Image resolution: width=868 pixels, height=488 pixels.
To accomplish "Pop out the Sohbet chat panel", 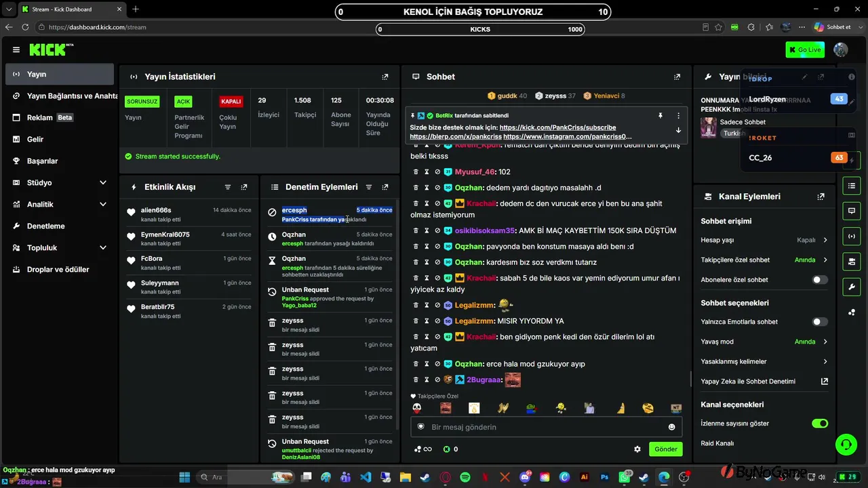I will click(x=677, y=77).
